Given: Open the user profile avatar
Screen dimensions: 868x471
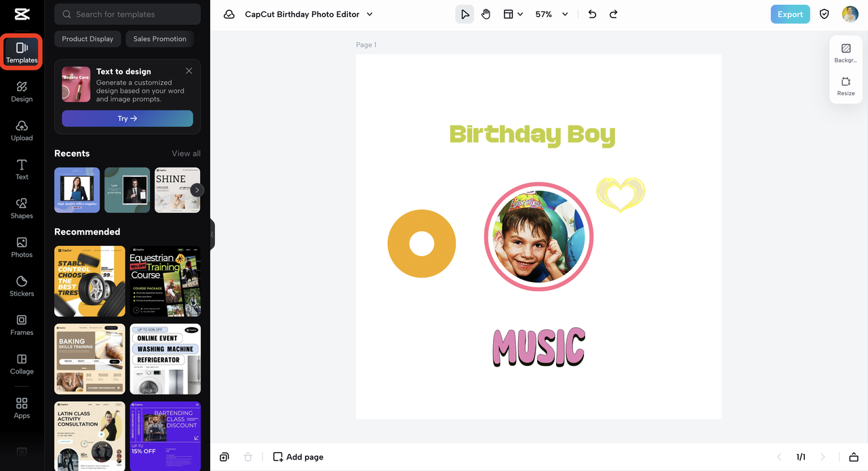Looking at the screenshot, I should coord(850,14).
